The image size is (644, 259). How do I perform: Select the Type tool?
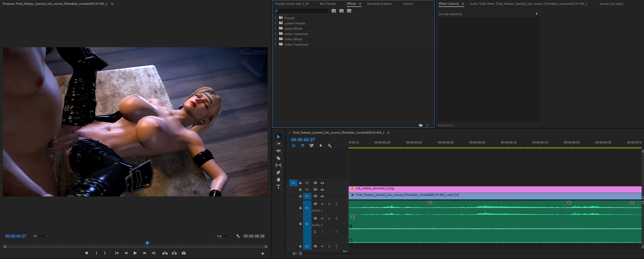tap(278, 187)
